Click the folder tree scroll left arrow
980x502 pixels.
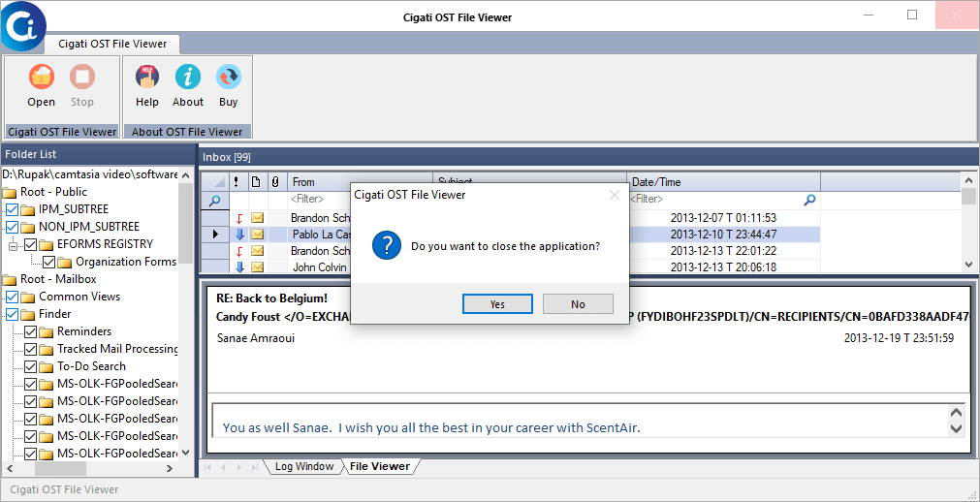10,468
